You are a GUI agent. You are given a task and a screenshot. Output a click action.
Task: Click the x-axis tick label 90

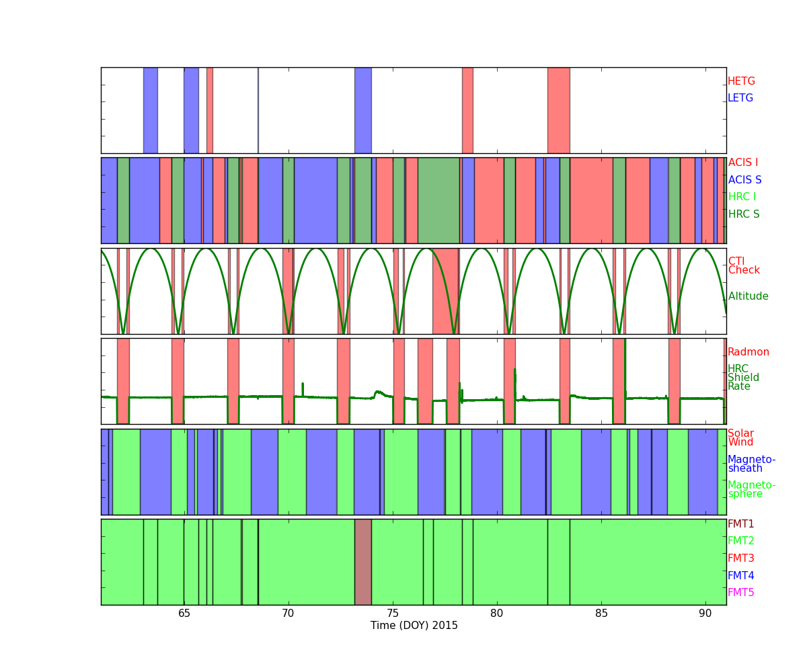705,614
